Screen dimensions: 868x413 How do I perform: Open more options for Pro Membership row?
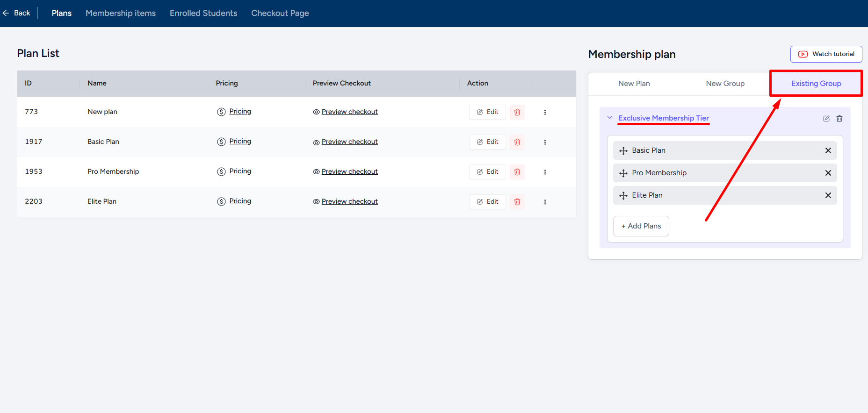(545, 172)
